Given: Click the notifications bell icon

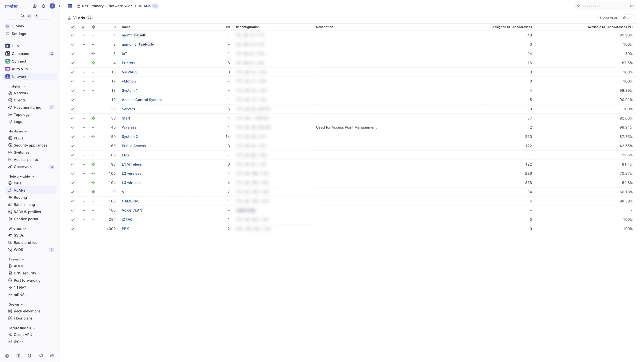Looking at the screenshot, I should (44, 6).
